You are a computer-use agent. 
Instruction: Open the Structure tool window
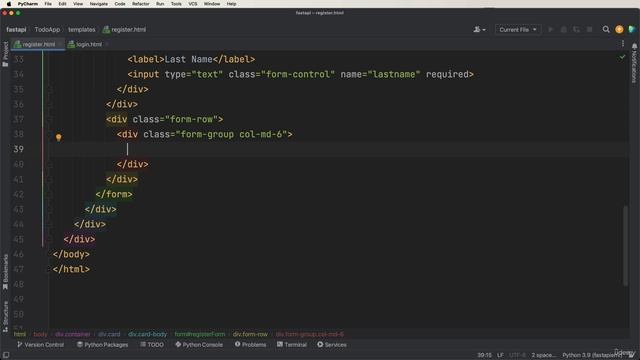5,316
